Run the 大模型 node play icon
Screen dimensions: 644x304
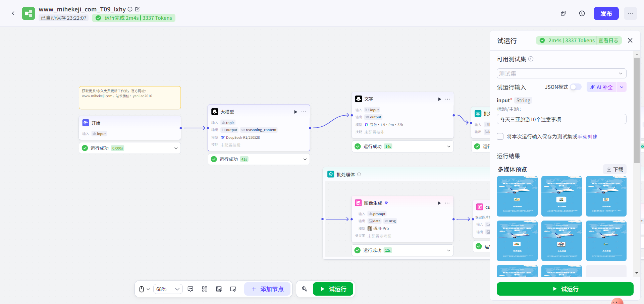(x=296, y=112)
